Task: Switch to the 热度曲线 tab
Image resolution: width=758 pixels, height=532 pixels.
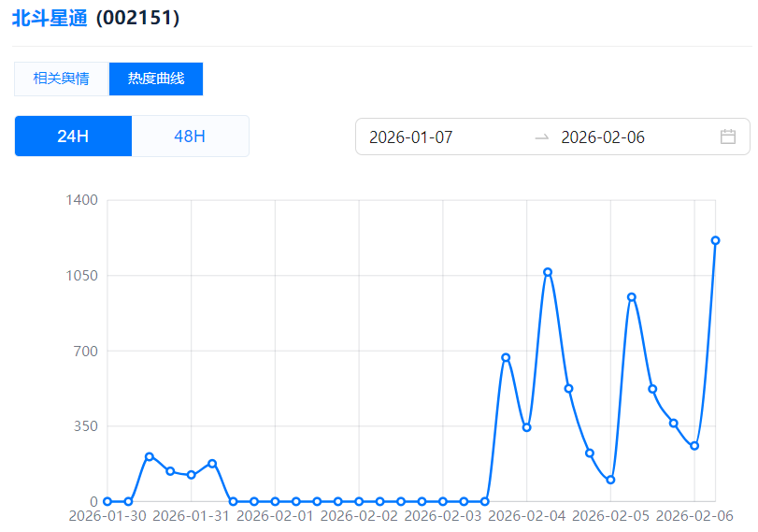Action: click(x=156, y=79)
